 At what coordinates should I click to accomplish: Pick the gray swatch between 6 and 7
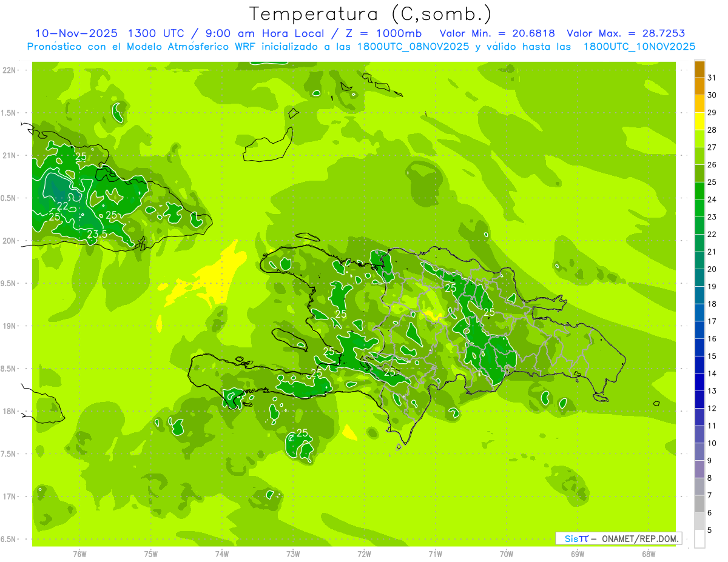(x=699, y=504)
